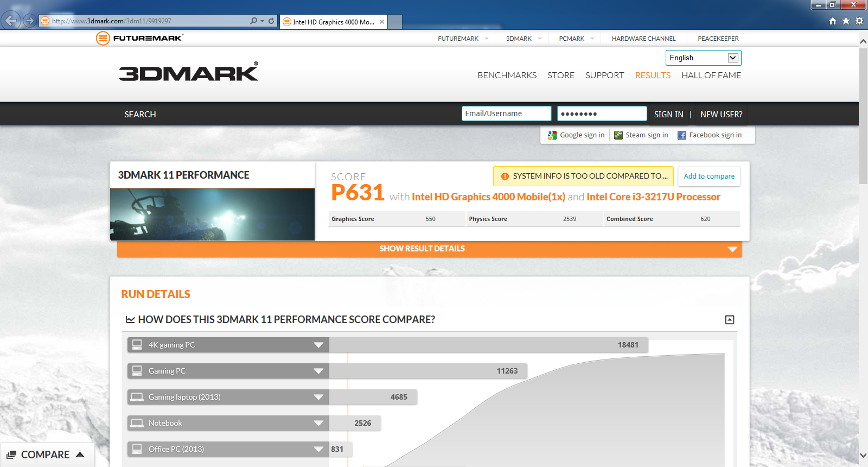This screenshot has width=868, height=467.
Task: Open the PCMARK top menu dropdown
Action: tap(592, 39)
